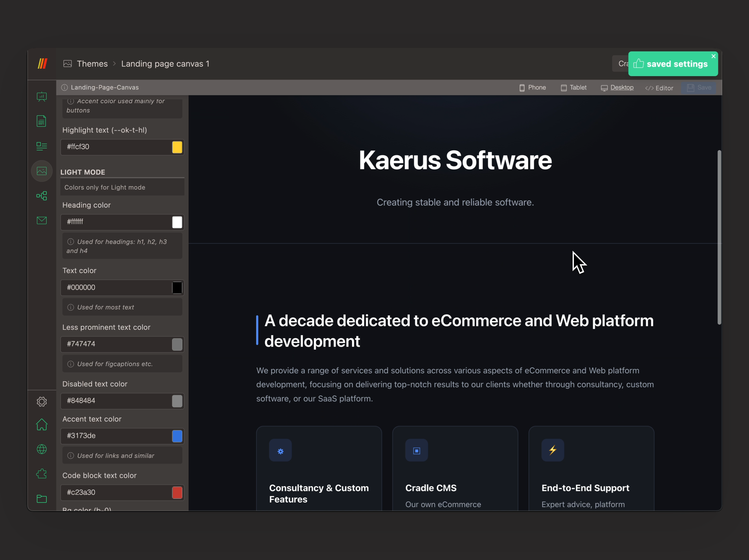Image resolution: width=749 pixels, height=560 pixels.
Task: Dismiss the saved settings notification
Action: (x=713, y=56)
